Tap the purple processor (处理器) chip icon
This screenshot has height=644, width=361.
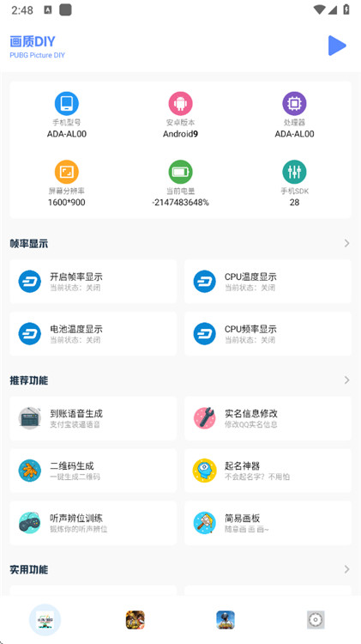tap(294, 104)
